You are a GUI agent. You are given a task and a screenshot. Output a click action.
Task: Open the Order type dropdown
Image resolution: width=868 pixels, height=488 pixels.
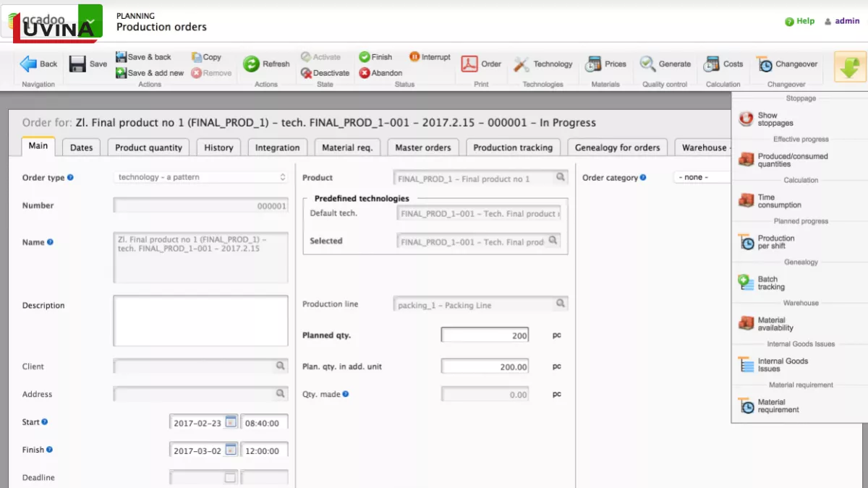[282, 177]
